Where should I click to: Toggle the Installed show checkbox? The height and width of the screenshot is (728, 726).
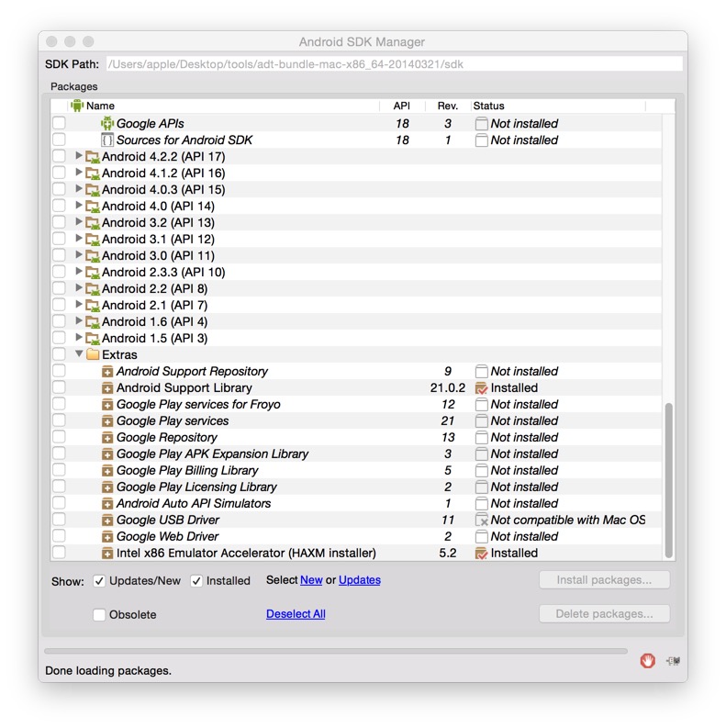click(x=196, y=581)
